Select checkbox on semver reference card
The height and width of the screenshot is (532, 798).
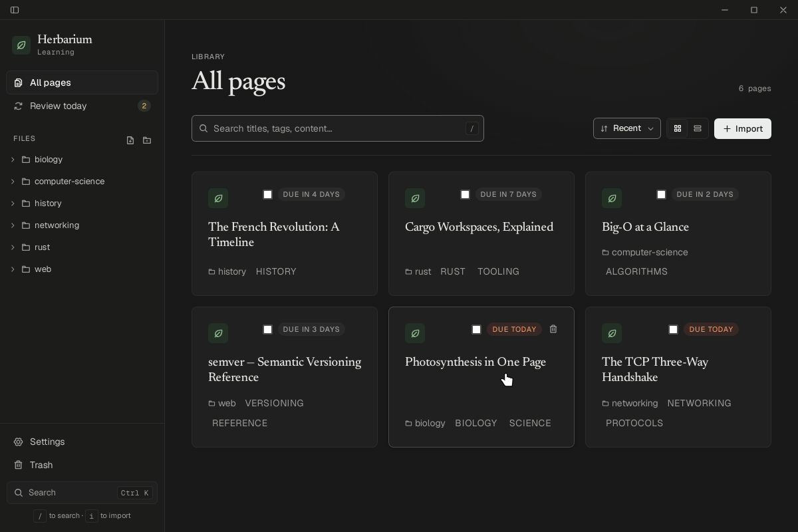click(267, 329)
